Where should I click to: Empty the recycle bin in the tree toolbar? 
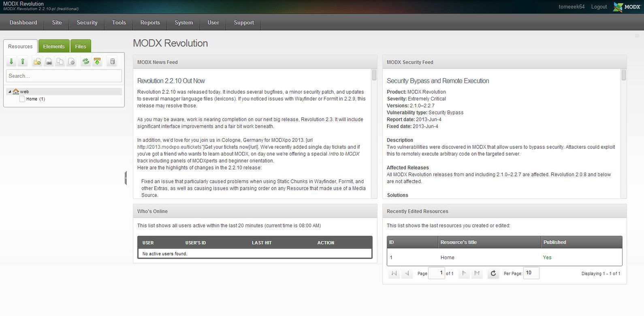click(x=113, y=62)
